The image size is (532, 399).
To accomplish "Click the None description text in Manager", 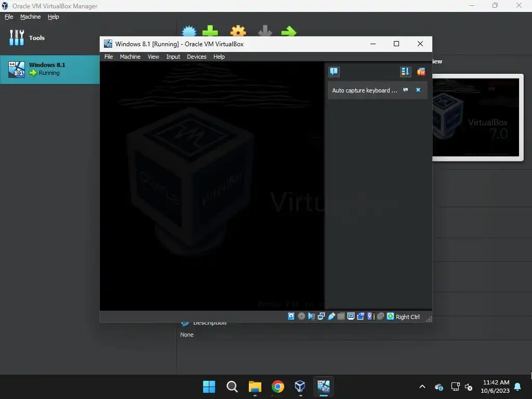I will [x=187, y=335].
